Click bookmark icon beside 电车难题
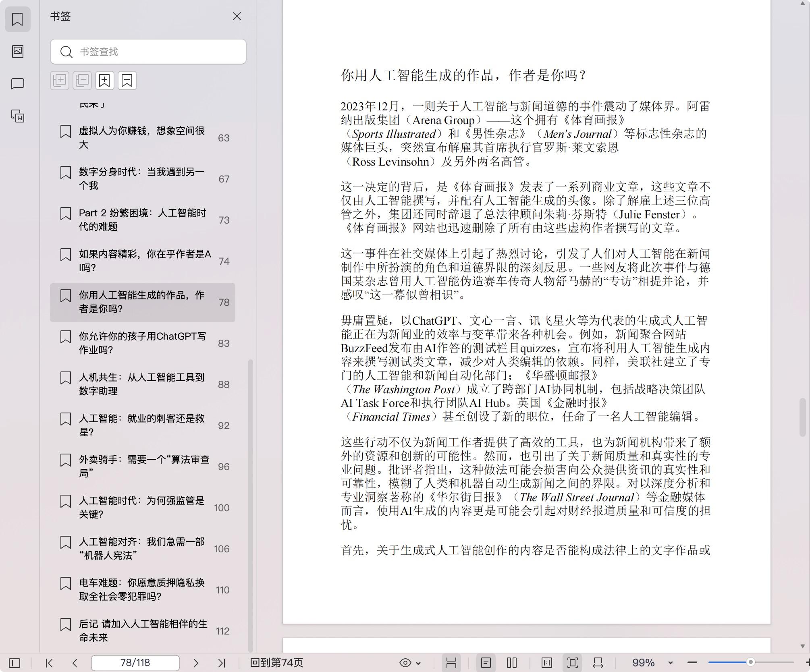The image size is (810, 672). 66,583
